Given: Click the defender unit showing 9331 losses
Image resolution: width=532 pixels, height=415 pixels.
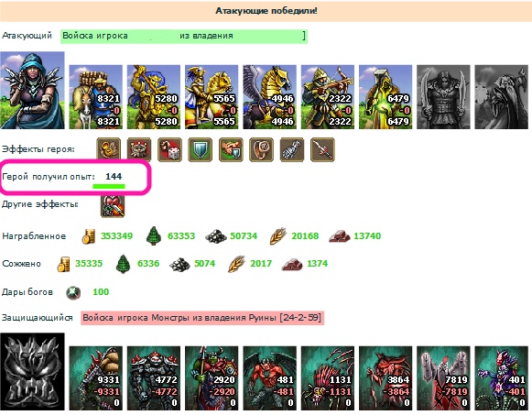Looking at the screenshot, I should (95, 378).
